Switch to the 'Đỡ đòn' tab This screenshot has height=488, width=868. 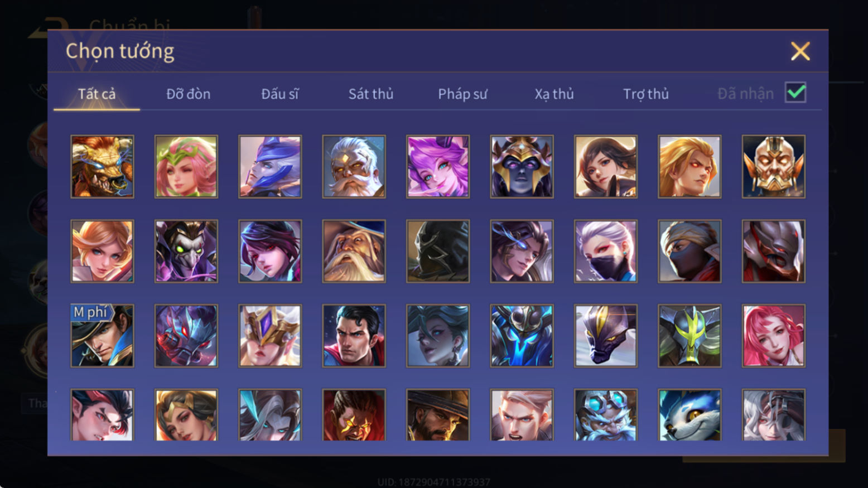pyautogui.click(x=189, y=94)
